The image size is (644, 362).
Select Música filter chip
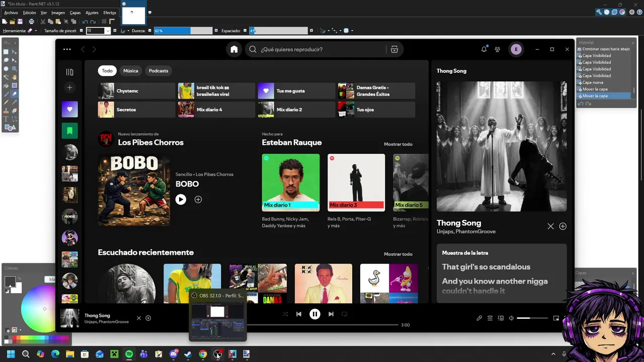pos(131,71)
